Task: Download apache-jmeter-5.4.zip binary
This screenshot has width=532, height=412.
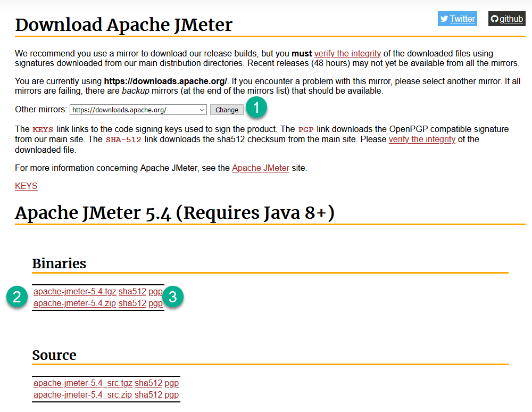Action: (x=74, y=303)
